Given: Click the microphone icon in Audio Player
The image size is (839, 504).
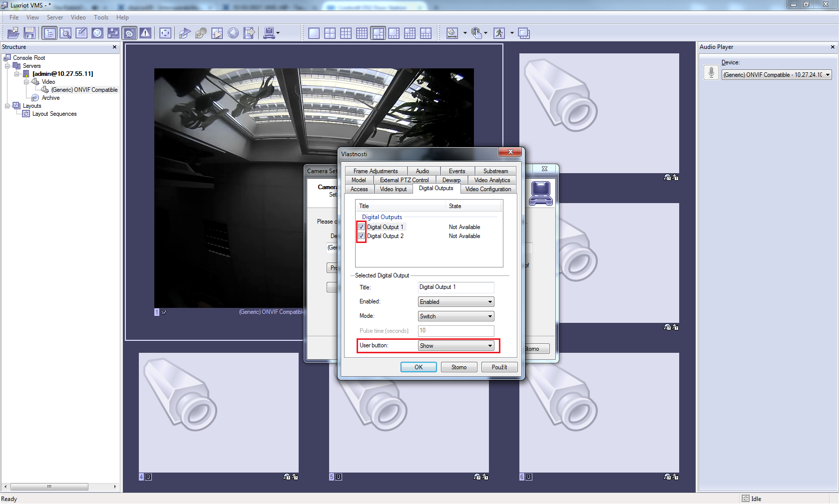Looking at the screenshot, I should (x=711, y=73).
